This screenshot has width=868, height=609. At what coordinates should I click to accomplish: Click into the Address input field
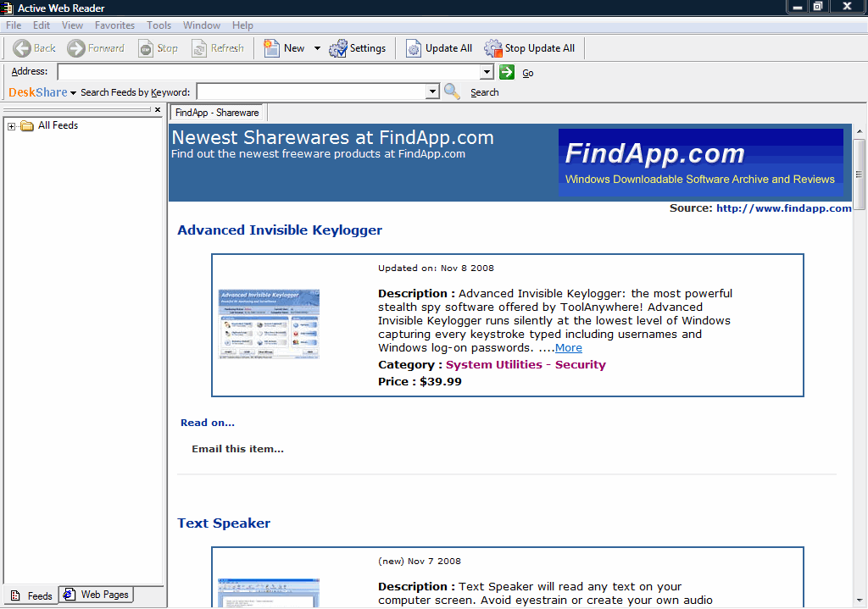269,72
